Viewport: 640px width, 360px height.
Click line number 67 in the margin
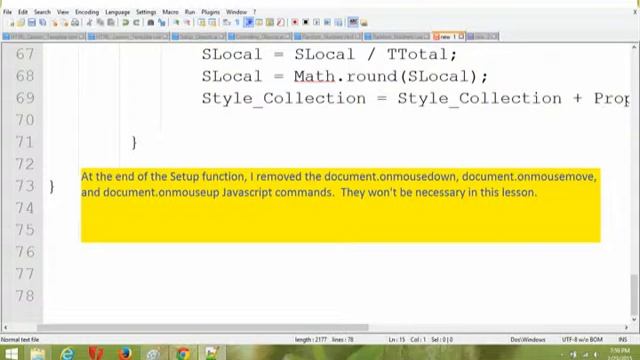[25, 54]
